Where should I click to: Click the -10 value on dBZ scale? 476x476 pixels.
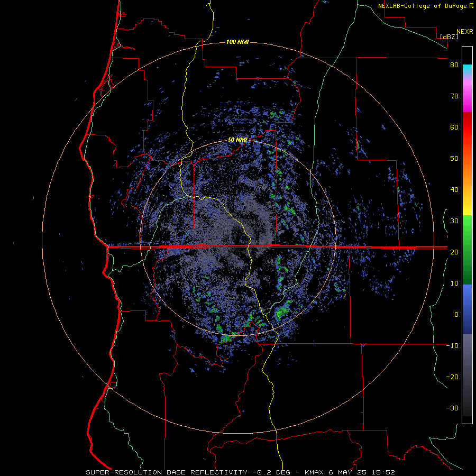[x=452, y=346]
